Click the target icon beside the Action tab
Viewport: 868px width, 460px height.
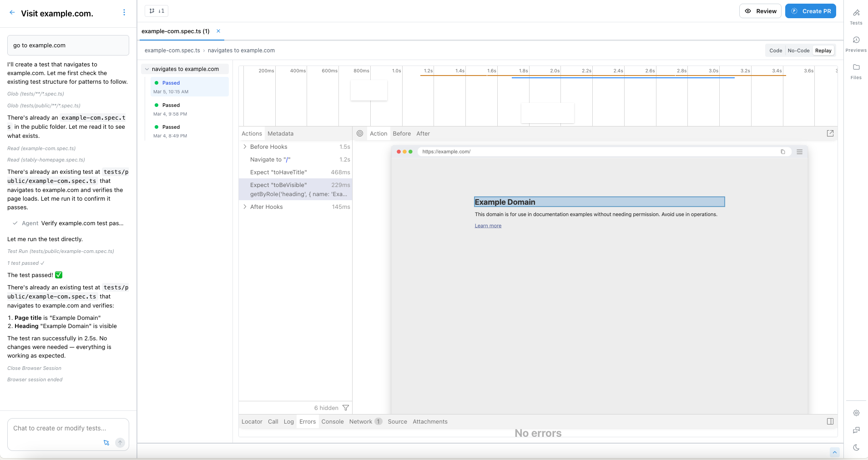click(x=360, y=133)
